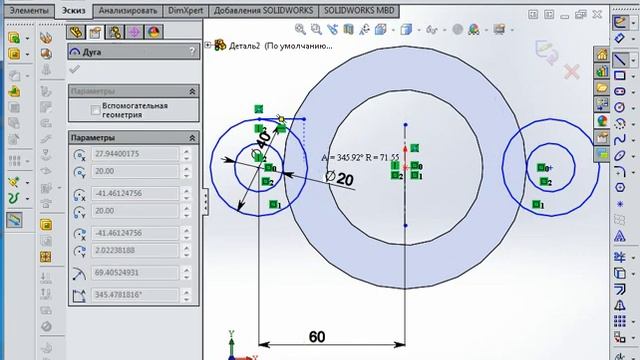The width and height of the screenshot is (640, 360).
Task: Open the Эскиз tab
Action: click(x=73, y=11)
